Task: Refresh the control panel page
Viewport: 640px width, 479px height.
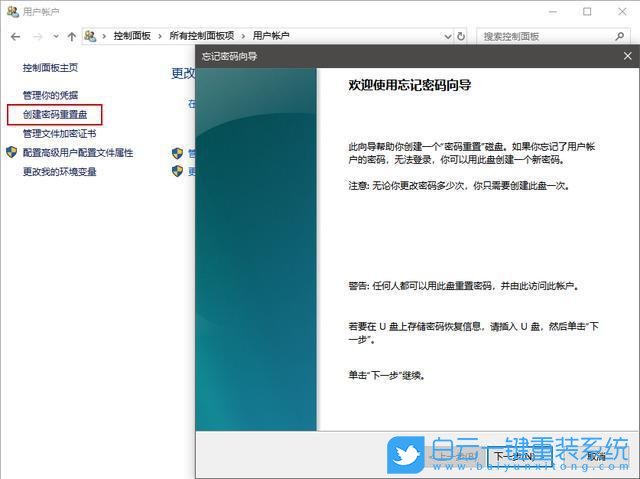Action: [461, 36]
